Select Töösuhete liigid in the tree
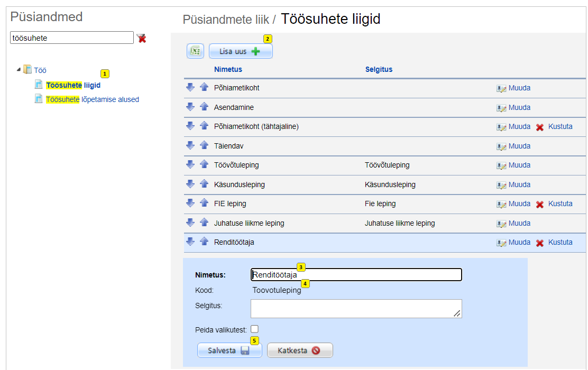Viewport: 588px width, 370px height. click(x=73, y=85)
